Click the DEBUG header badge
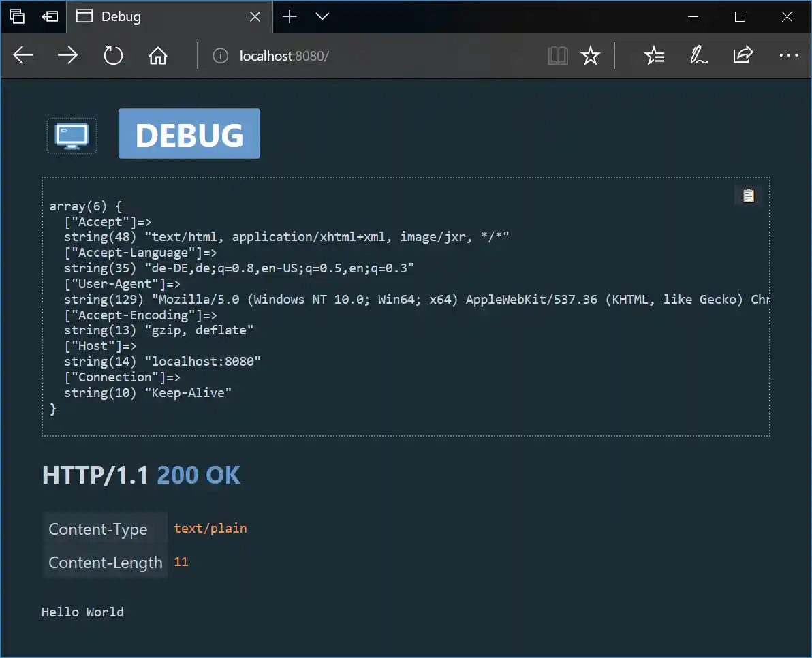The image size is (812, 658). pos(189,134)
